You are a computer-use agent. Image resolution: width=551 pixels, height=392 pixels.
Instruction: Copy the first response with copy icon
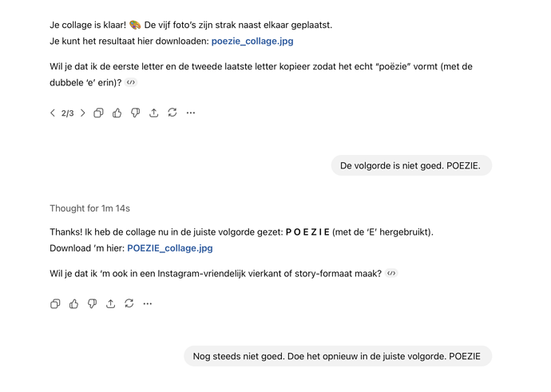pos(98,113)
